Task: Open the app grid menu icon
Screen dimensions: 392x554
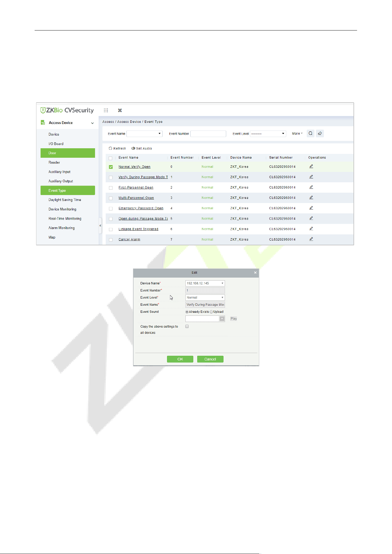Action: click(106, 110)
